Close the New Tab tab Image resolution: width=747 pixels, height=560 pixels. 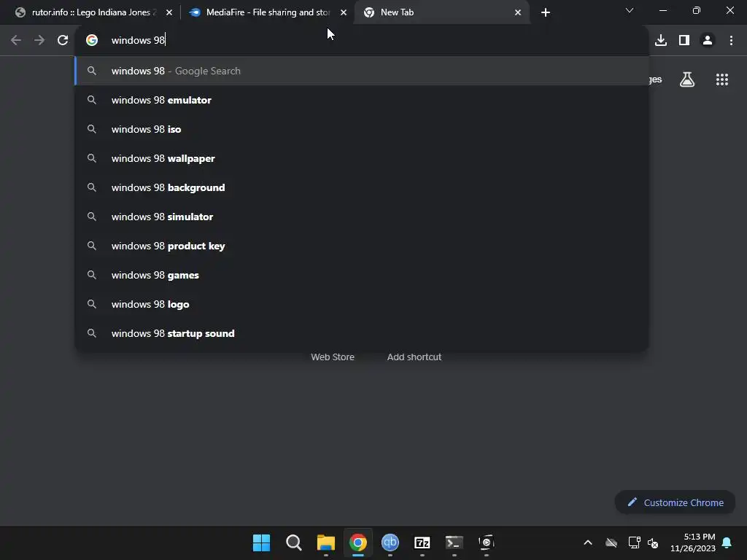pos(518,12)
